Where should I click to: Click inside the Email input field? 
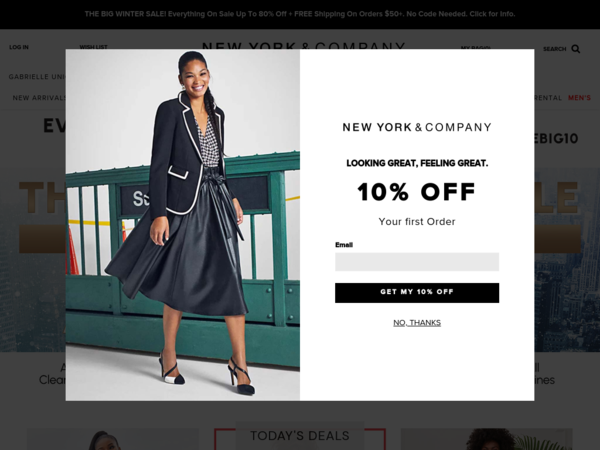417,262
